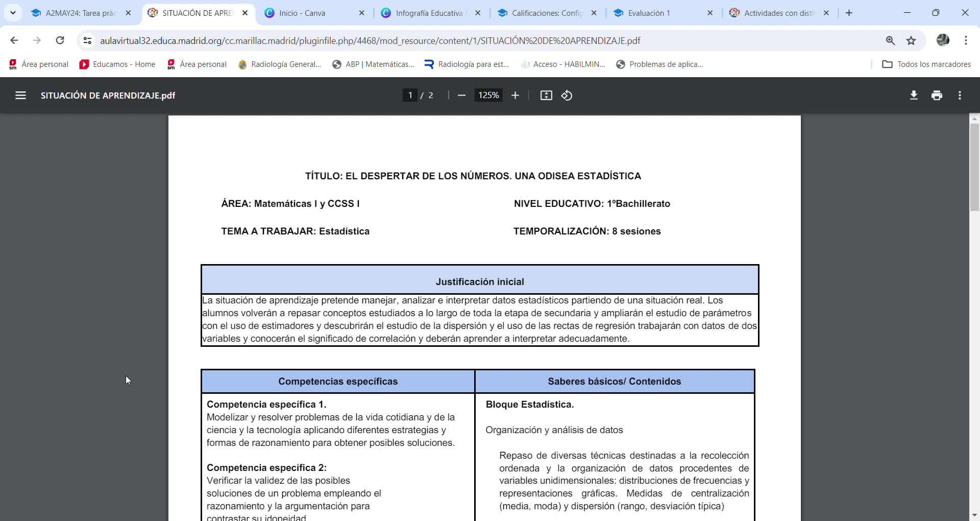Click the 'TEMPORALIZACIÓN: 8 sesiones' line
This screenshot has height=521, width=980.
tap(587, 231)
